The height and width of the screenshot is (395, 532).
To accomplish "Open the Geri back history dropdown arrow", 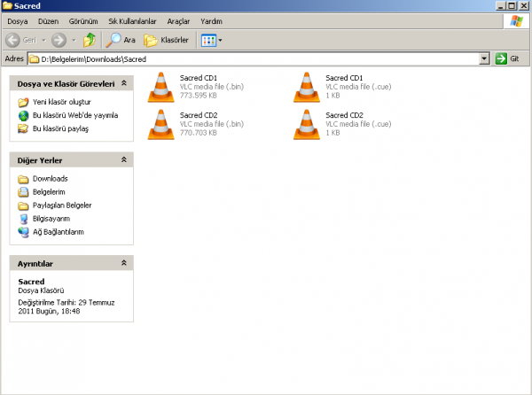I will [43, 41].
